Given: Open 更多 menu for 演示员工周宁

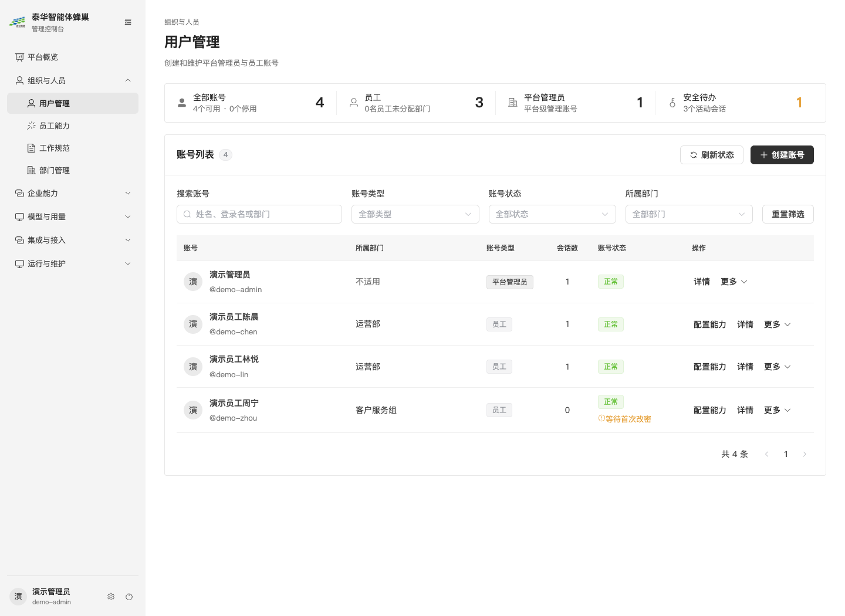Looking at the screenshot, I should tap(777, 410).
